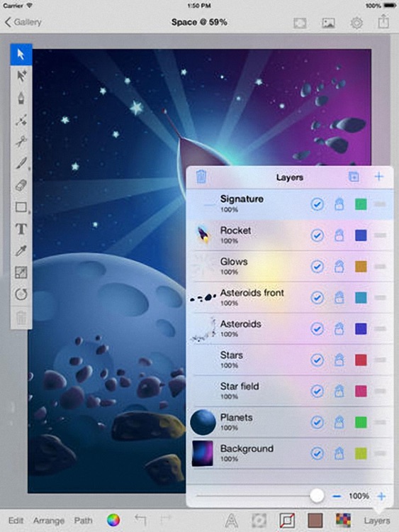Viewport: 399px width, 532px height.
Task: Select the Scissors tool
Action: coord(21,141)
